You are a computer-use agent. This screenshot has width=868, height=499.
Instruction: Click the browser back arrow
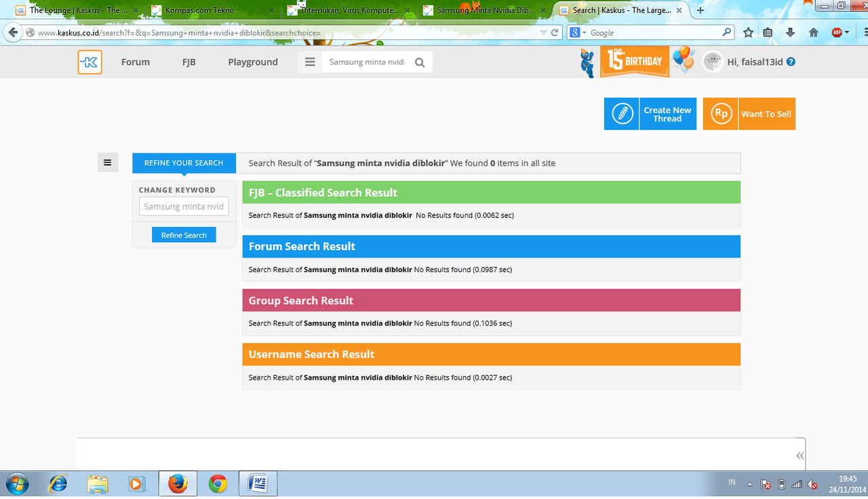click(13, 33)
